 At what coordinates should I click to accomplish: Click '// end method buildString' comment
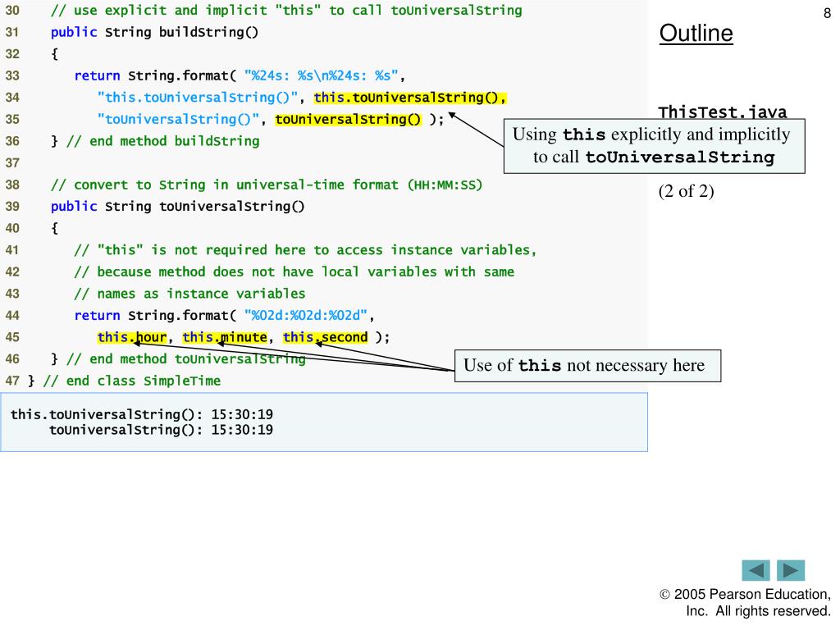163,141
